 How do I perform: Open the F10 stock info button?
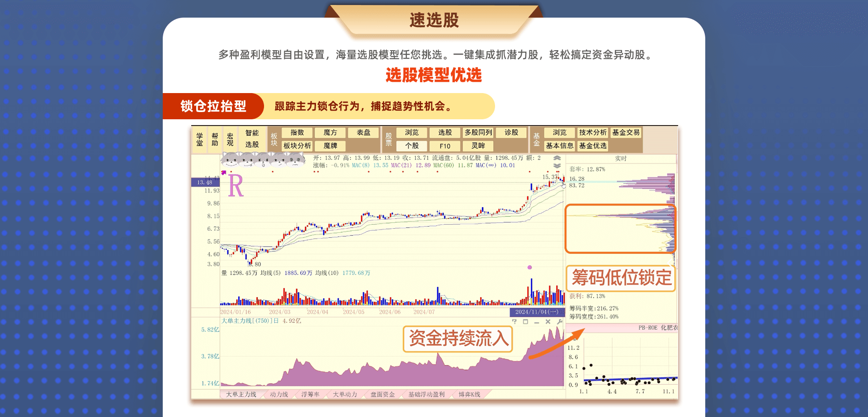445,146
